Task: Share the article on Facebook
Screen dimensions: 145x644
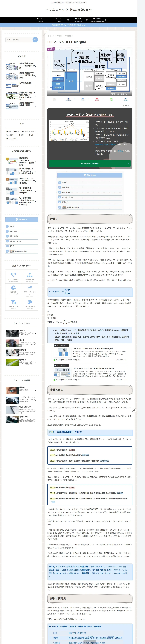Action: pyautogui.click(x=68, y=99)
